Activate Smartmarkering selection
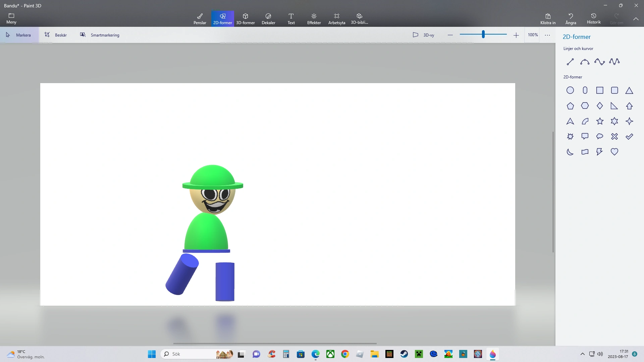The width and height of the screenshot is (644, 362). 100,35
